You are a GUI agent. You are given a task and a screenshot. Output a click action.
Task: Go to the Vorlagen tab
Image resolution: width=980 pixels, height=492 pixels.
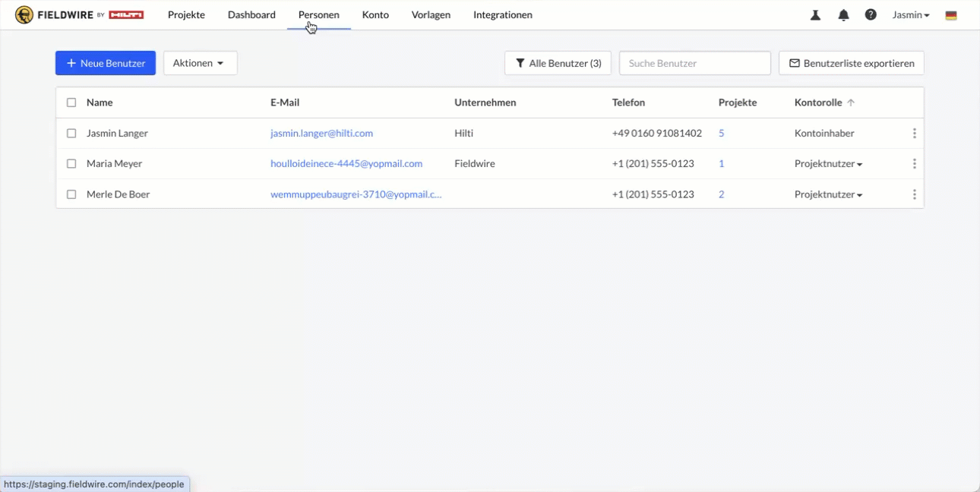coord(431,15)
